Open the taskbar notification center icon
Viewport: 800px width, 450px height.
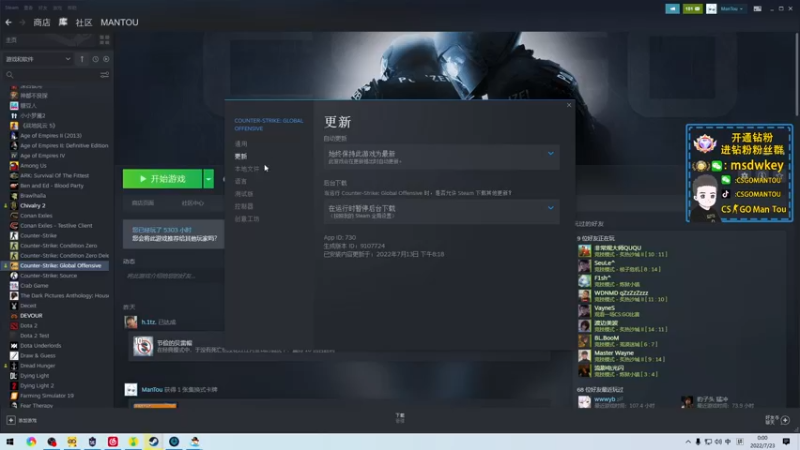click(786, 441)
